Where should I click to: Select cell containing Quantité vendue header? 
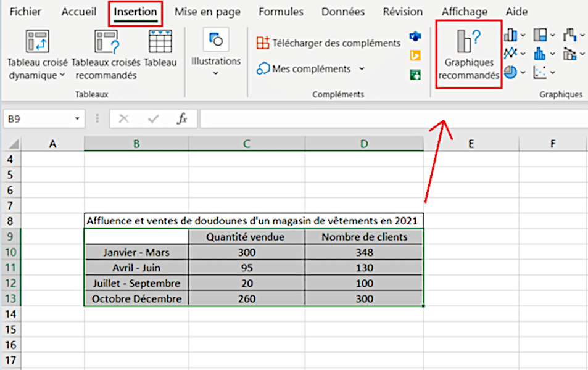[x=246, y=237]
